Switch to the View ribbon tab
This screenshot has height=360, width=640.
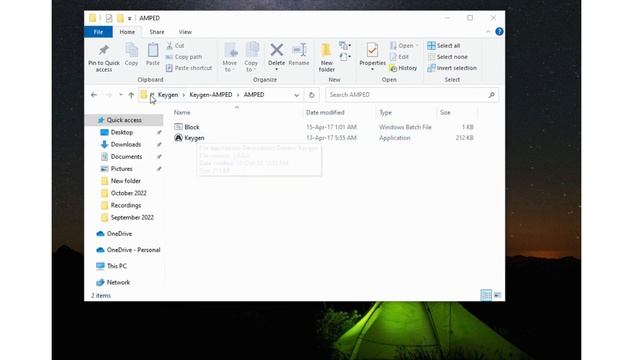pyautogui.click(x=185, y=32)
